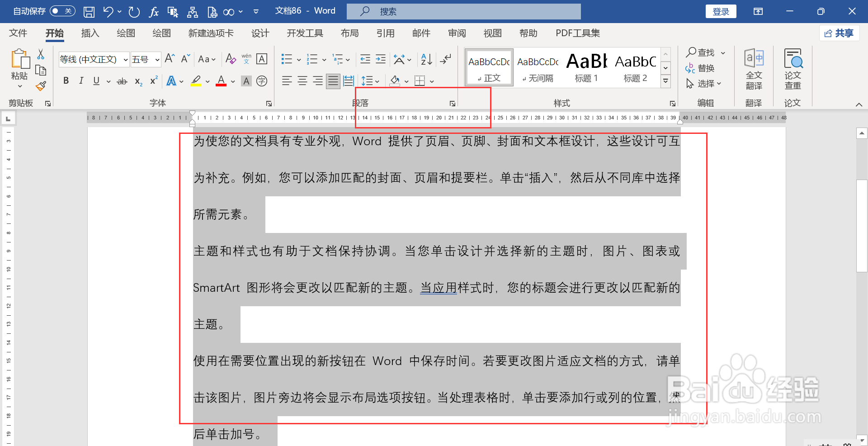Open the font size dropdown

tap(157, 59)
